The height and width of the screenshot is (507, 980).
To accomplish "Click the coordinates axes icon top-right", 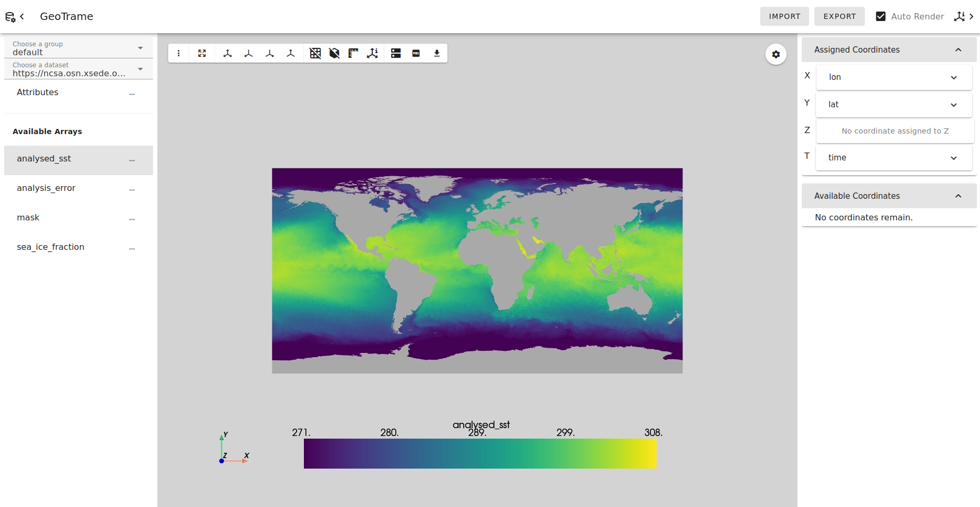I will point(959,16).
